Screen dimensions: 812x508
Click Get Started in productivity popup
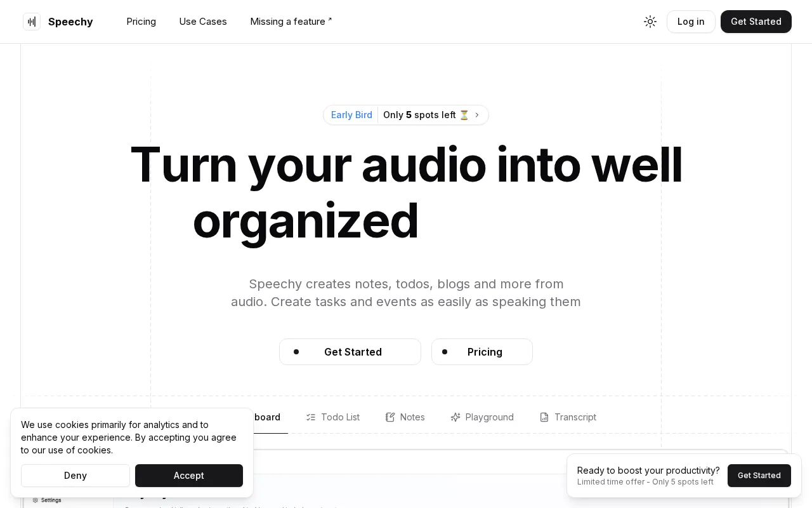click(759, 476)
